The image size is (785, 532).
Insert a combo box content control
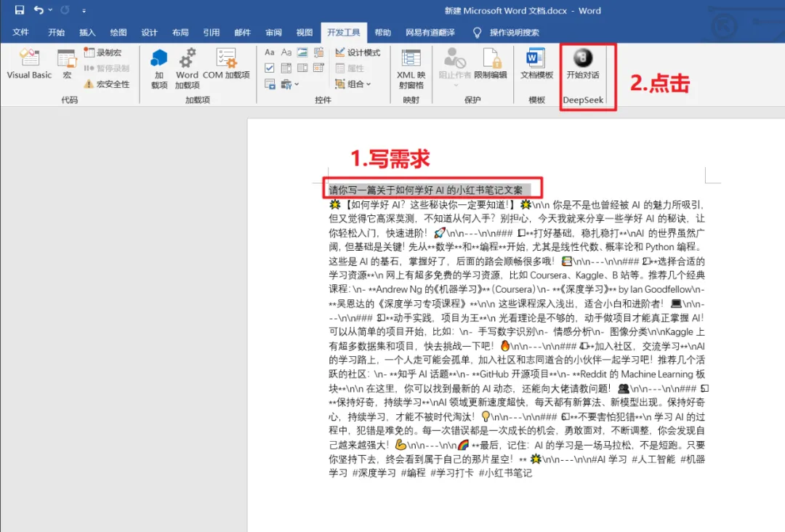click(x=286, y=68)
